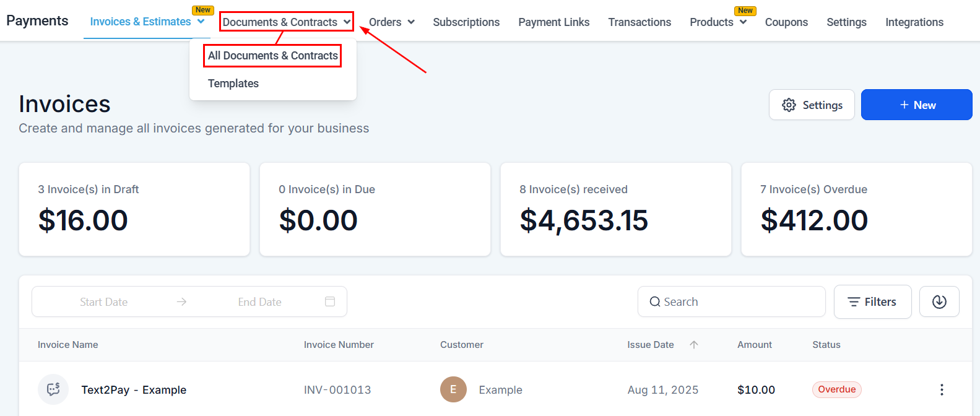980x416 pixels.
Task: Click the + New button
Action: tap(916, 105)
